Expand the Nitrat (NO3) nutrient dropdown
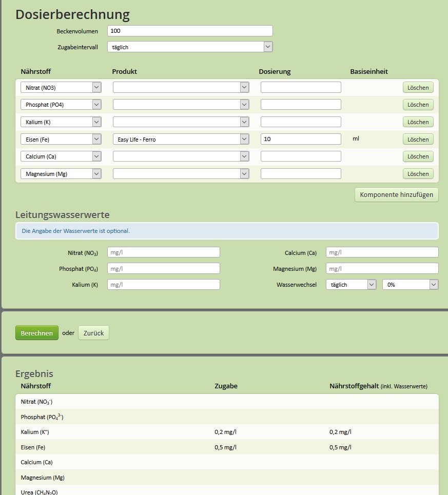This screenshot has width=448, height=495. pos(61,88)
